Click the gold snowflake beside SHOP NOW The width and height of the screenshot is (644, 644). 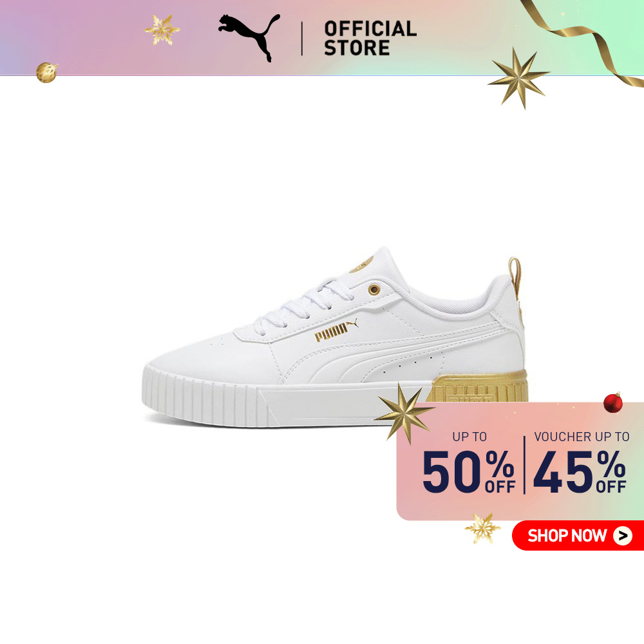coord(482,529)
